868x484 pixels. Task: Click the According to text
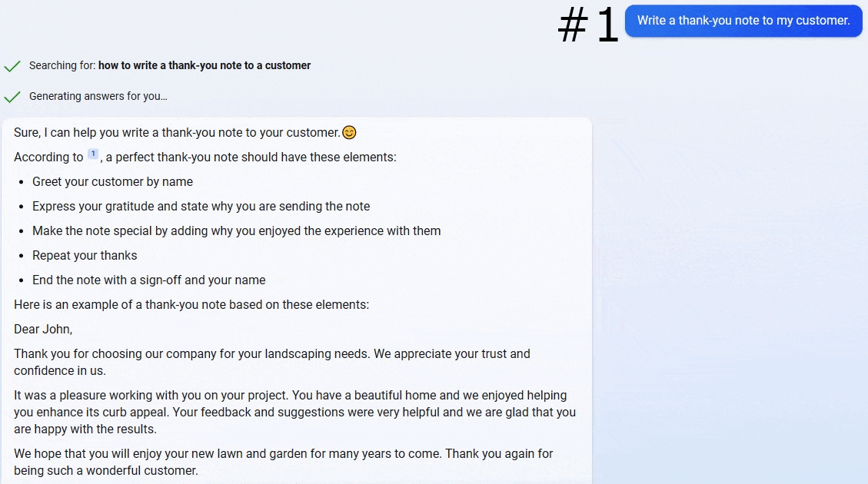pos(48,157)
